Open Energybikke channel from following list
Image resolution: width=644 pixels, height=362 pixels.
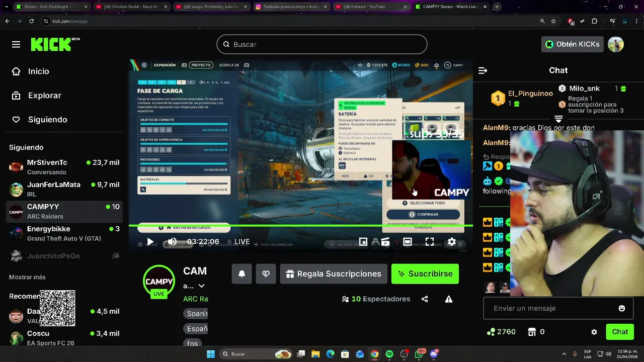pos(64,233)
